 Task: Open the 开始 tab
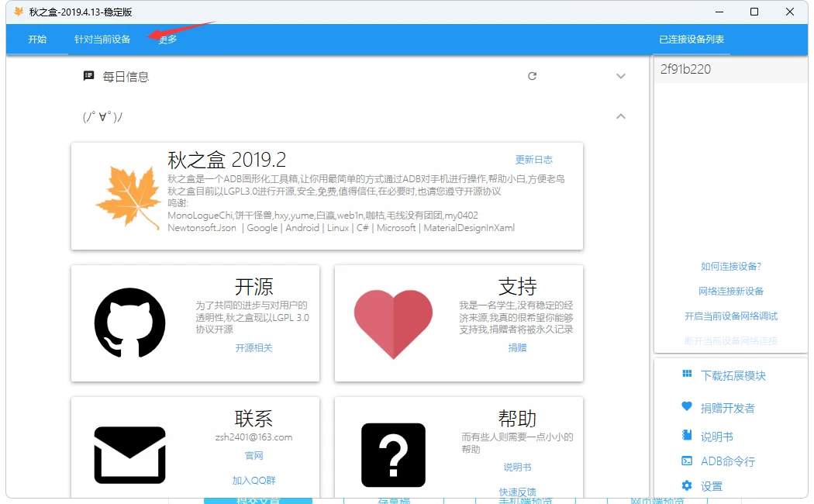37,40
